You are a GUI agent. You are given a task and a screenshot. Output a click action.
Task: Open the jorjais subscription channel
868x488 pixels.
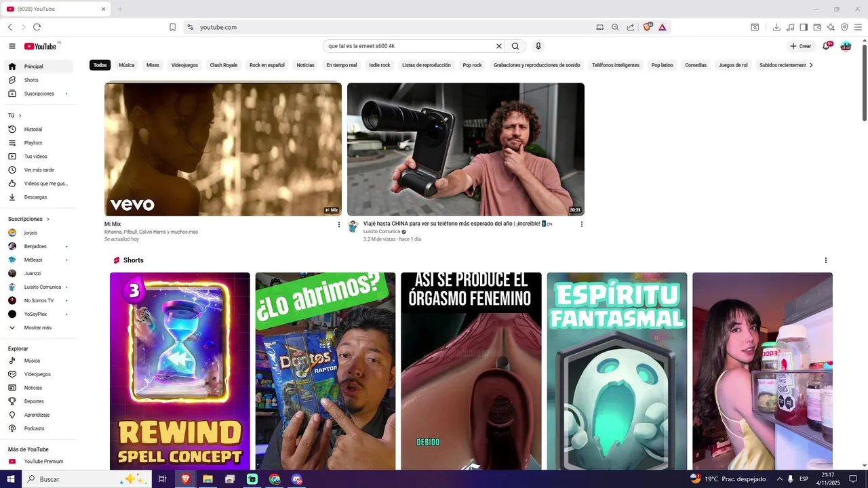click(x=39, y=232)
